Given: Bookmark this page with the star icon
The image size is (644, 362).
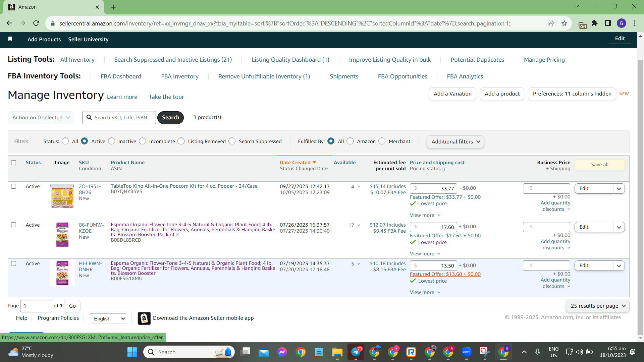Looking at the screenshot, I should [564, 23].
